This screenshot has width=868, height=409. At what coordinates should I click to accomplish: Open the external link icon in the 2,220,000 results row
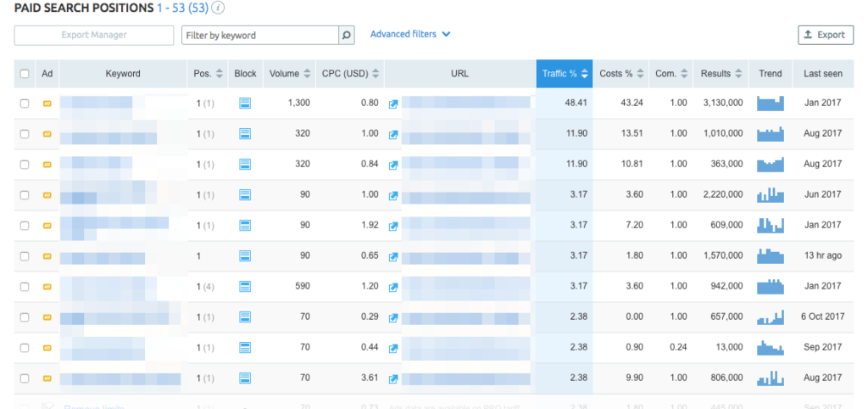pyautogui.click(x=393, y=195)
